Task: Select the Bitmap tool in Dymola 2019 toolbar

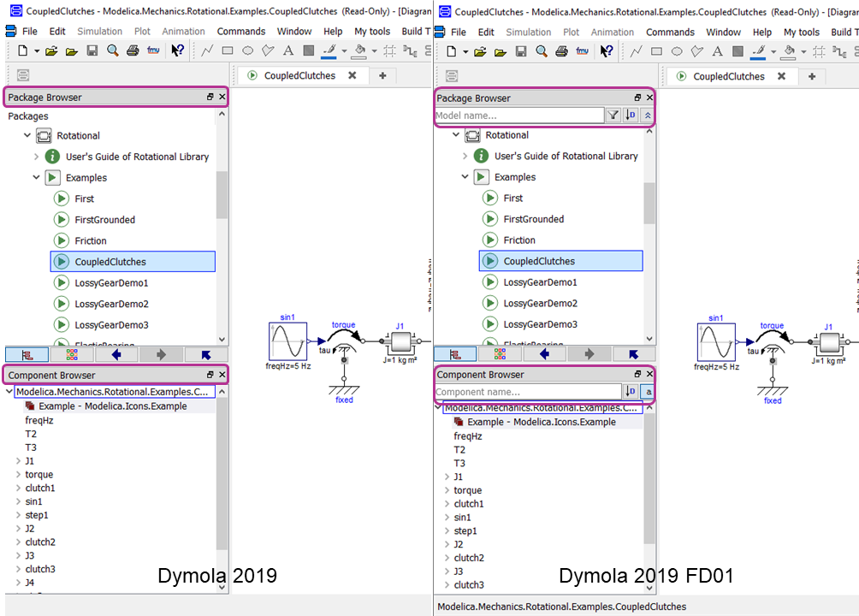Action: click(309, 51)
